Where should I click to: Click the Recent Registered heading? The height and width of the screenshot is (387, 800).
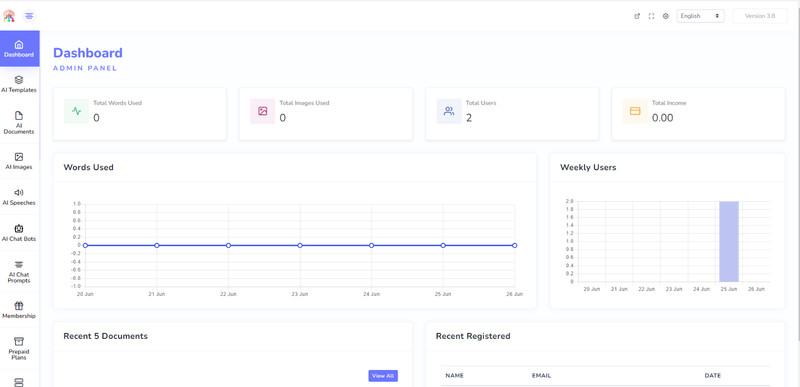473,336
